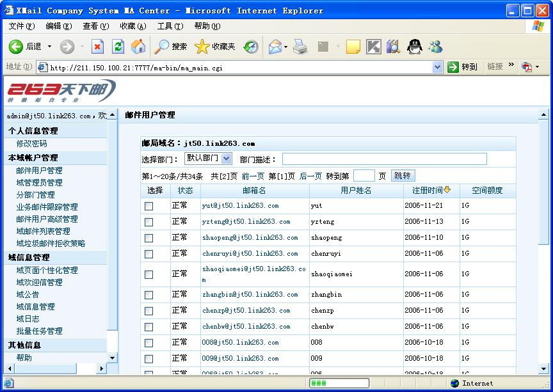Click the K logo toolbar icon
This screenshot has height=392, width=553.
tap(374, 47)
